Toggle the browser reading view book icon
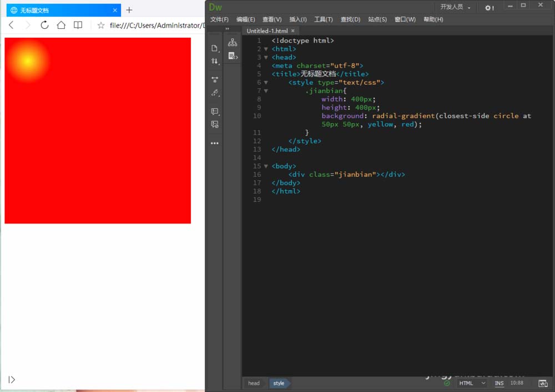Image resolution: width=555 pixels, height=392 pixels. click(78, 25)
